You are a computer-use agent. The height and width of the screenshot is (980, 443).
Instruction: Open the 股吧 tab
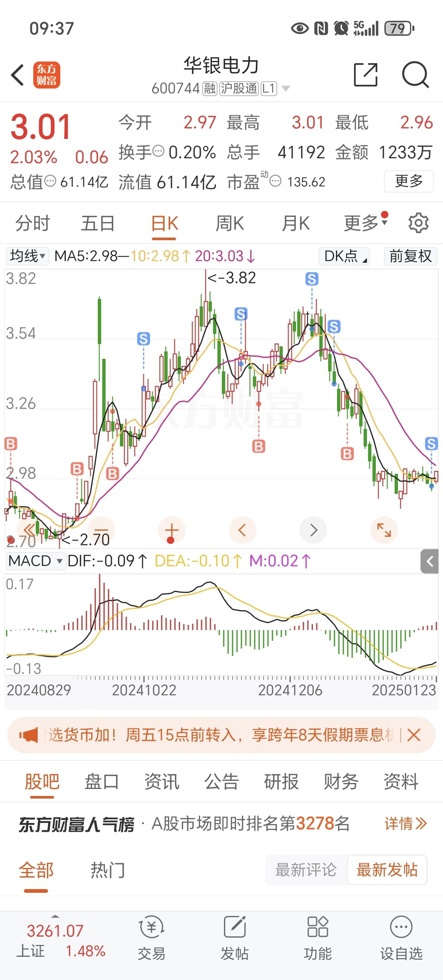(42, 782)
